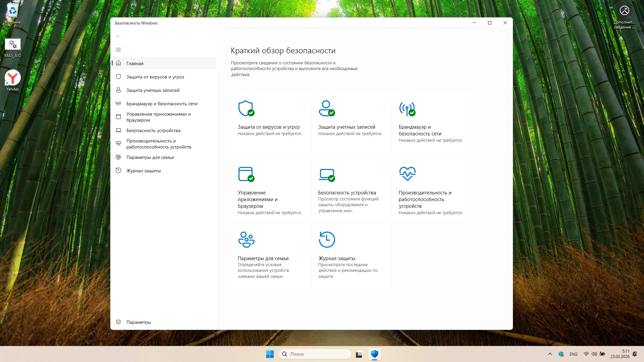
Task: Open the firewall and network security tile icon
Action: (407, 109)
